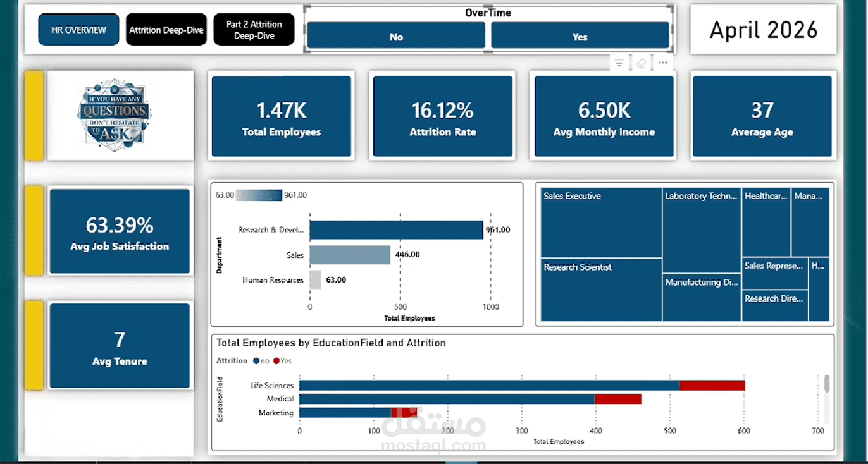Image resolution: width=868 pixels, height=464 pixels.
Task: Click the 'OverTime' slicer header
Action: [488, 13]
